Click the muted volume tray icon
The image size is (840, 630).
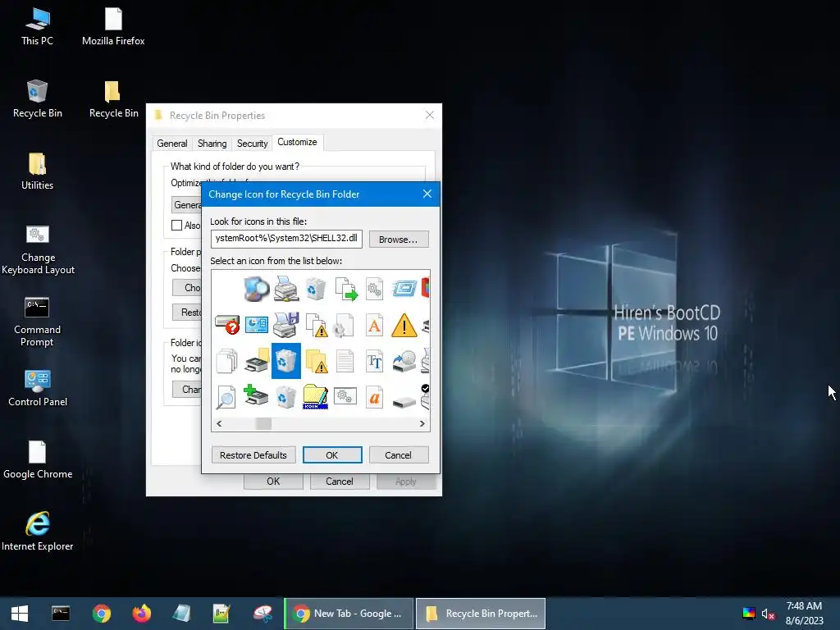point(768,614)
